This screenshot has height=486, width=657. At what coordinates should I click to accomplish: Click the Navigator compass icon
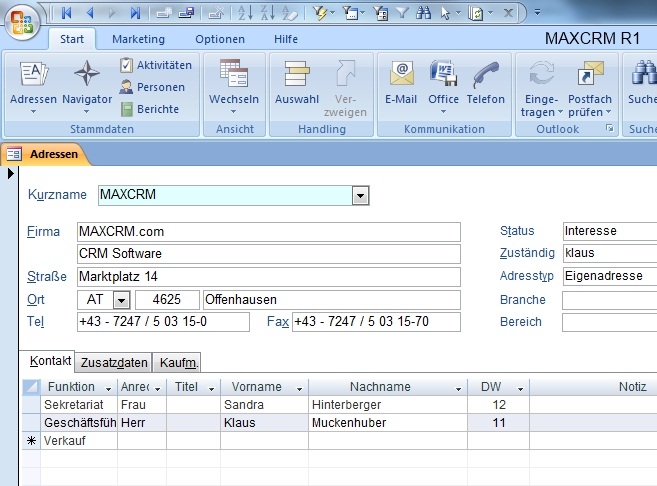[x=87, y=75]
